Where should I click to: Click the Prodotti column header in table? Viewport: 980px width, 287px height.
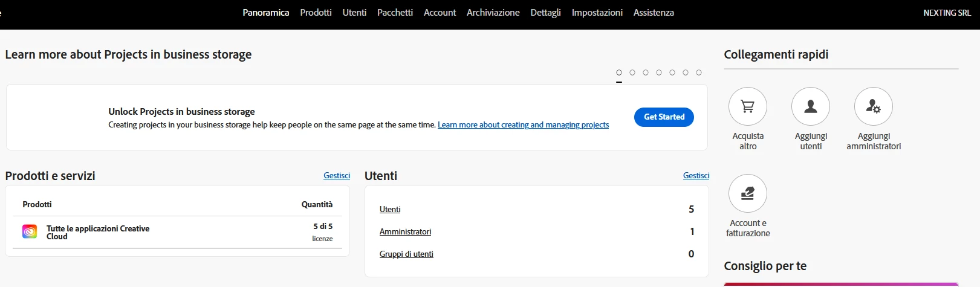click(x=37, y=205)
